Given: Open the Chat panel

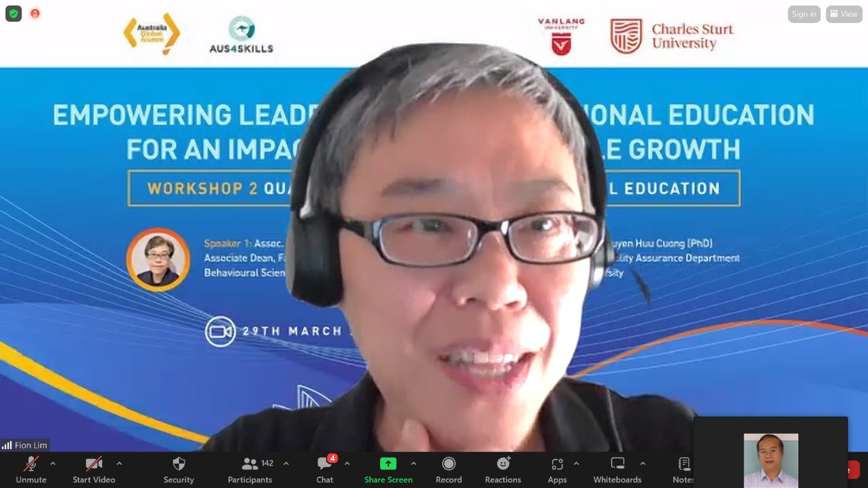Looking at the screenshot, I should 325,470.
